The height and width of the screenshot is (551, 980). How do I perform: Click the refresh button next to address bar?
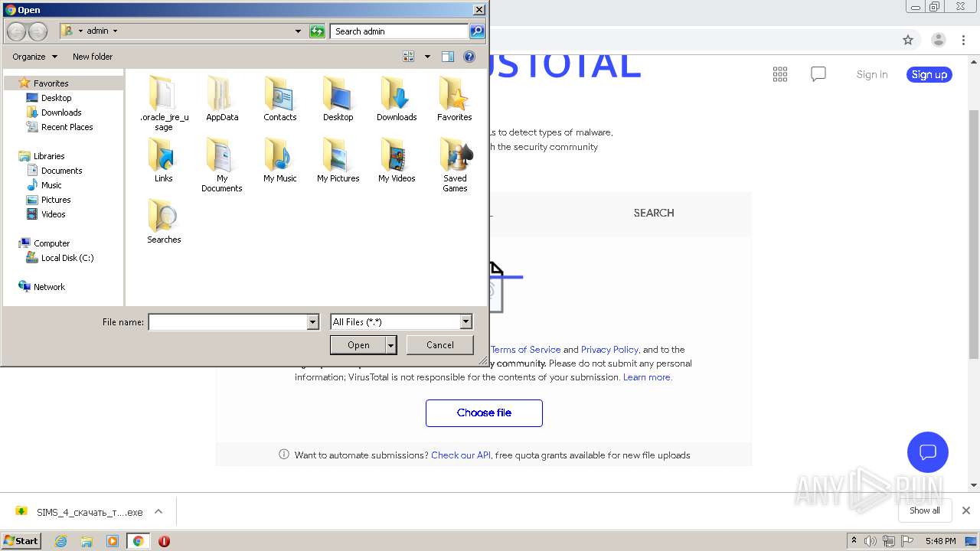coord(317,31)
